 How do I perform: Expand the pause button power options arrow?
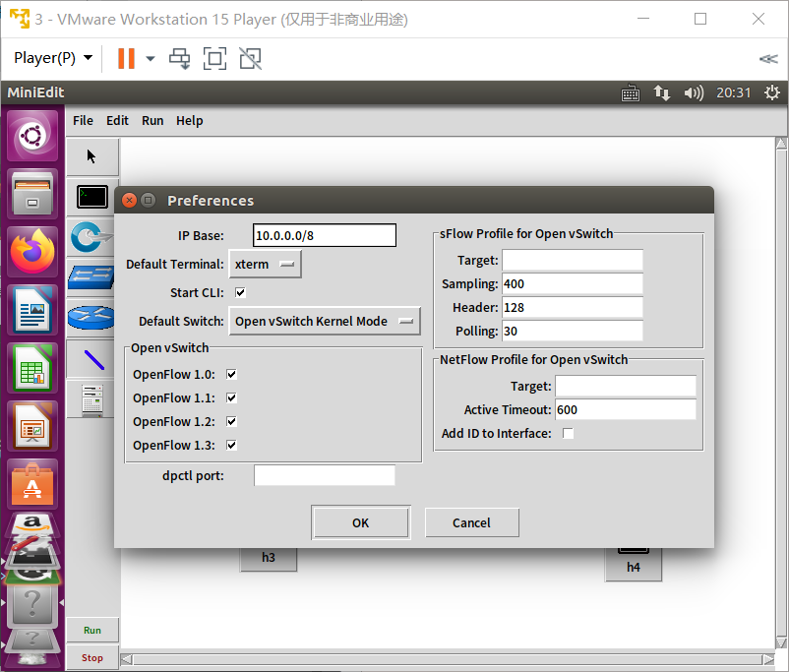coord(150,58)
